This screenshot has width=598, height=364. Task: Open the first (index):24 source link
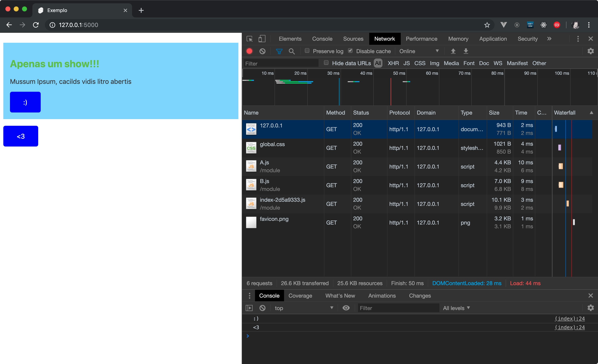pos(570,319)
